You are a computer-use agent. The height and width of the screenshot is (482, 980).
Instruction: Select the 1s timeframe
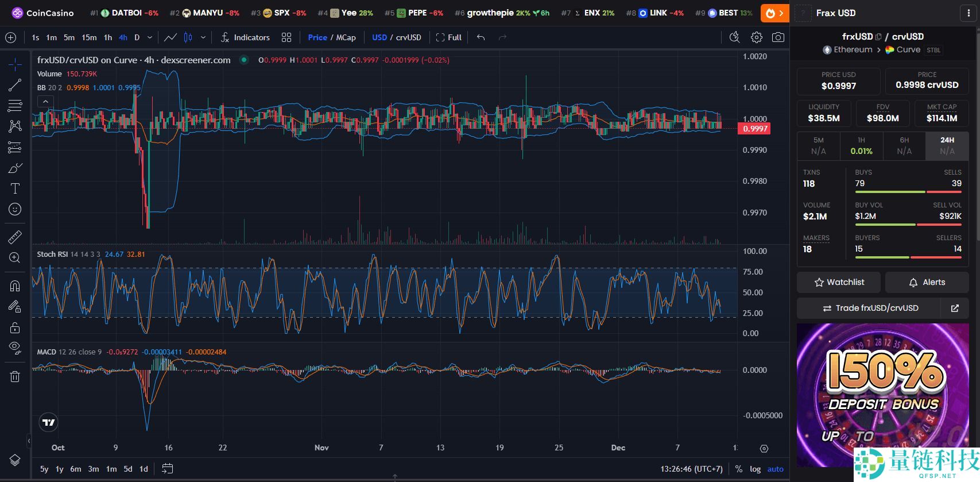pyautogui.click(x=36, y=37)
